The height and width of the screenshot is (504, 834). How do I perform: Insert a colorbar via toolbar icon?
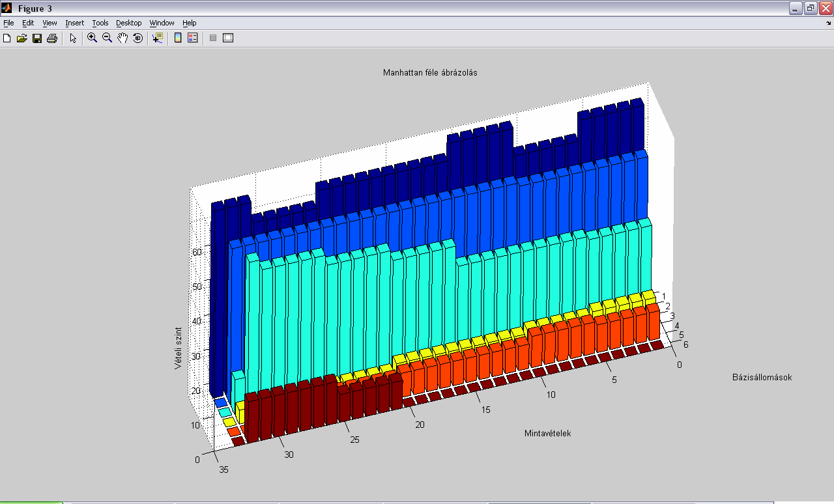pyautogui.click(x=178, y=38)
